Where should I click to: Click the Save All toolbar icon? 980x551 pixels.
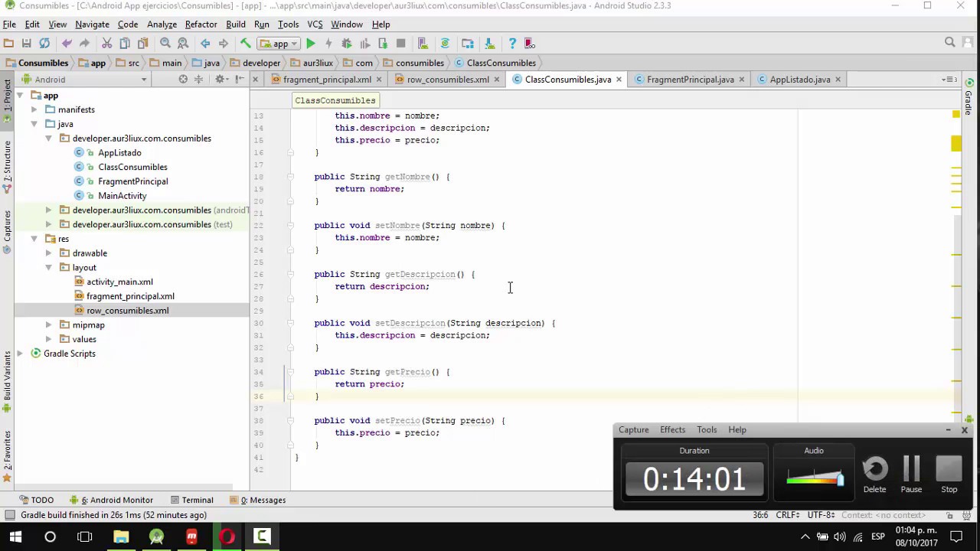[26, 44]
